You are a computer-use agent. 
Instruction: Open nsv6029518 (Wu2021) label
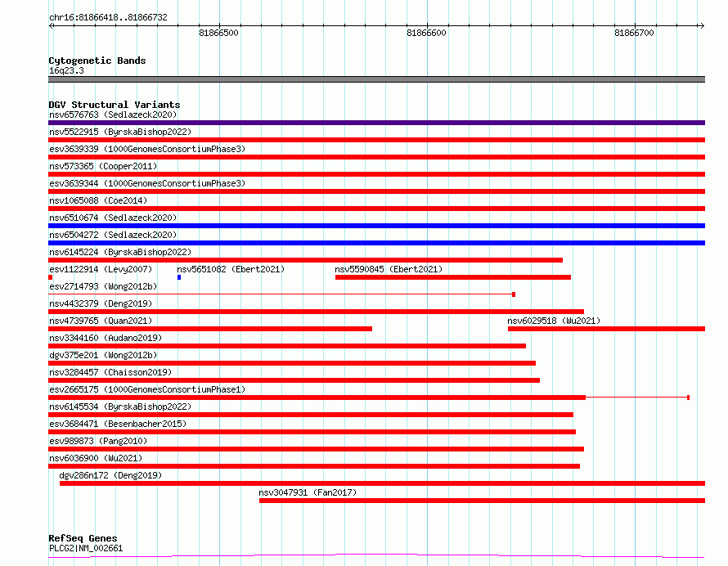coord(554,321)
